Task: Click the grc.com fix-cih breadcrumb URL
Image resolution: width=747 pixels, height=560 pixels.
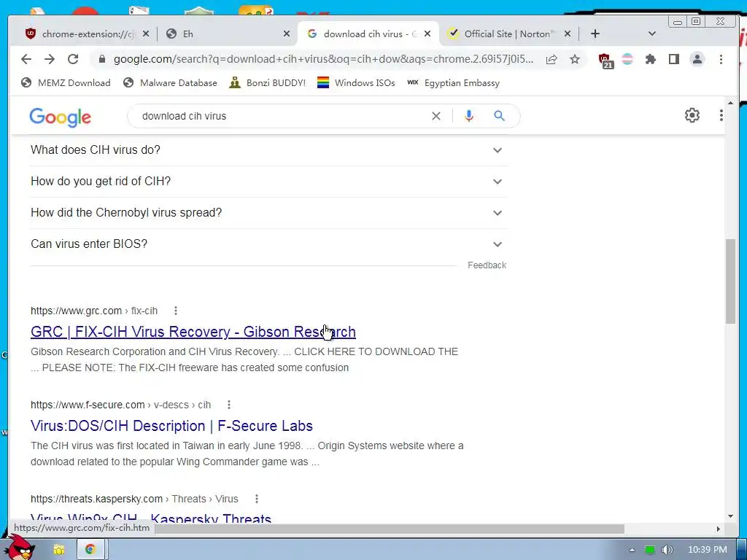Action: (x=94, y=311)
